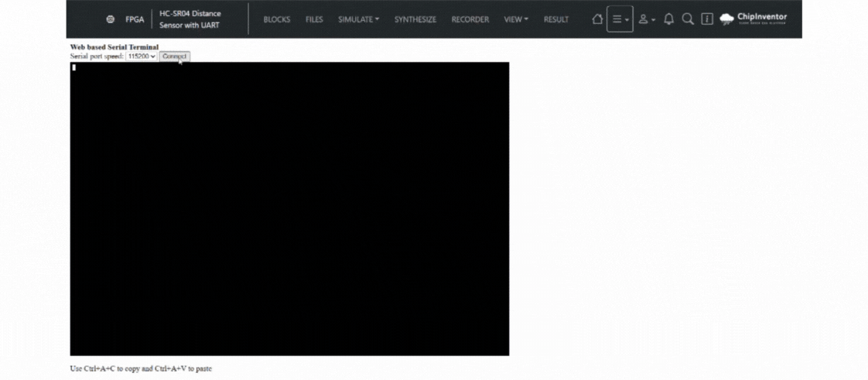868x380 pixels.
Task: Open the BLOCKS menu item
Action: point(277,19)
